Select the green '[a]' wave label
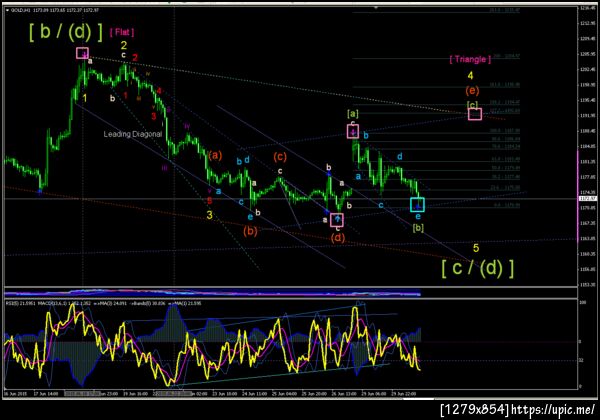Screen dimensions: 600x420 (353, 114)
